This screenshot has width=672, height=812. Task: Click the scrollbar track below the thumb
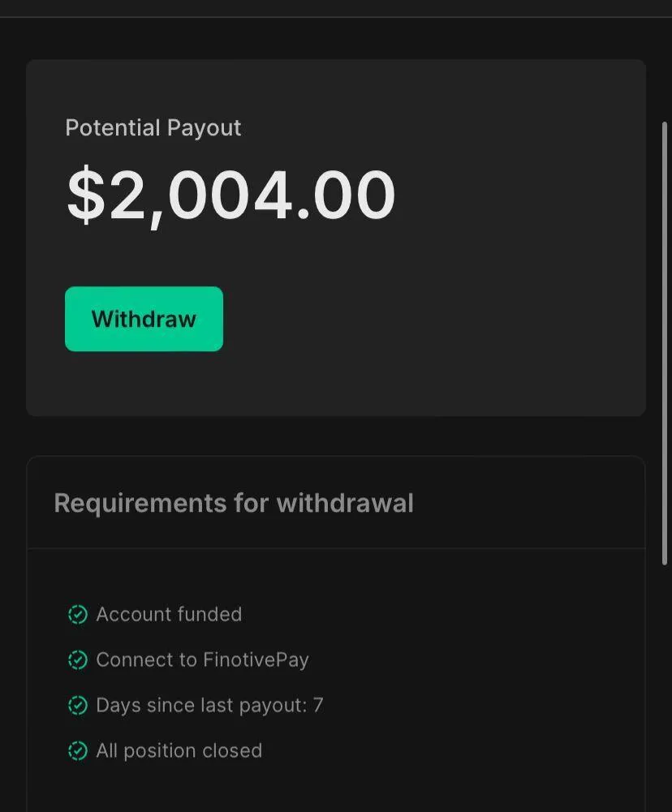pyautogui.click(x=665, y=690)
